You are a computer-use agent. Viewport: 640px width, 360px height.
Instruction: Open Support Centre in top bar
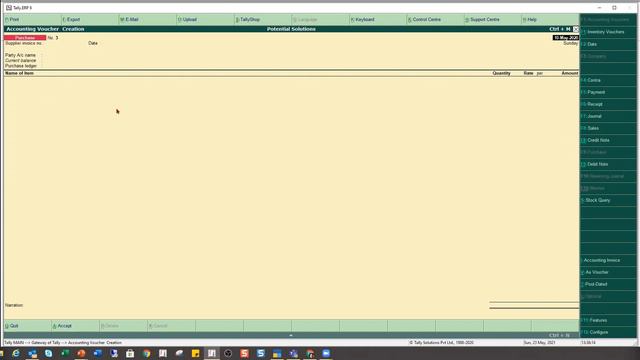pos(482,20)
